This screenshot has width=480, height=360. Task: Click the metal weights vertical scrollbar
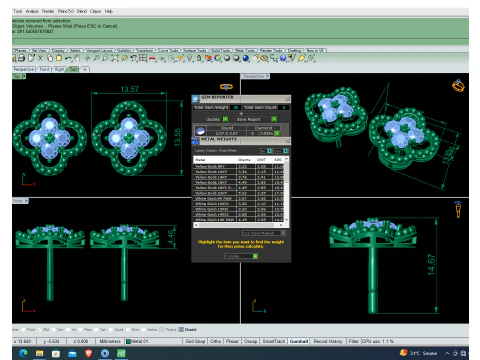click(x=286, y=189)
